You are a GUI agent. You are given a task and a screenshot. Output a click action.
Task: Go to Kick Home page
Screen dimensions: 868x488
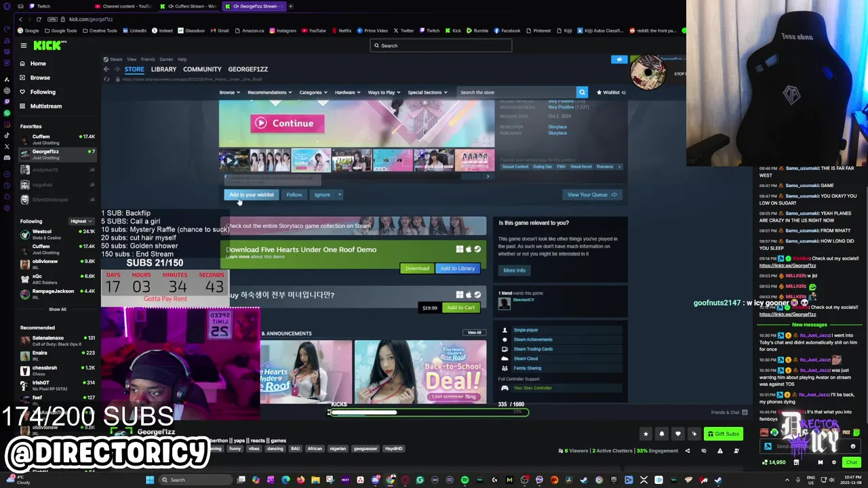tap(38, 64)
